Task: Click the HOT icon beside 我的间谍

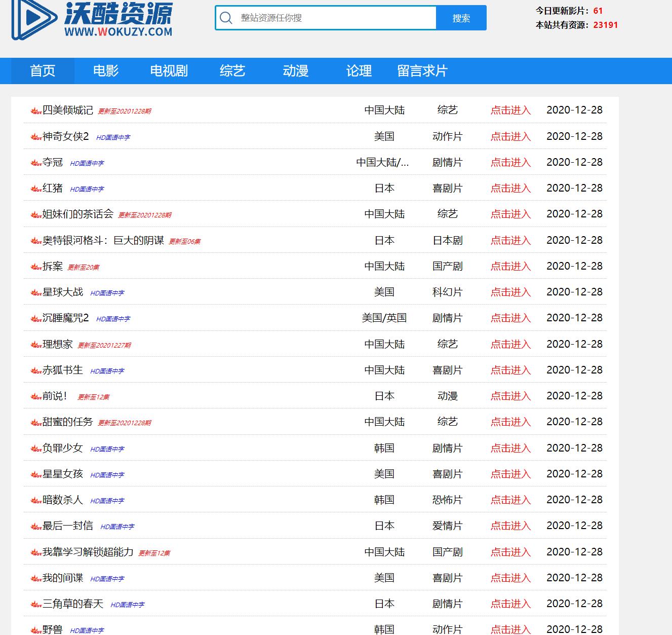Action: click(x=36, y=578)
